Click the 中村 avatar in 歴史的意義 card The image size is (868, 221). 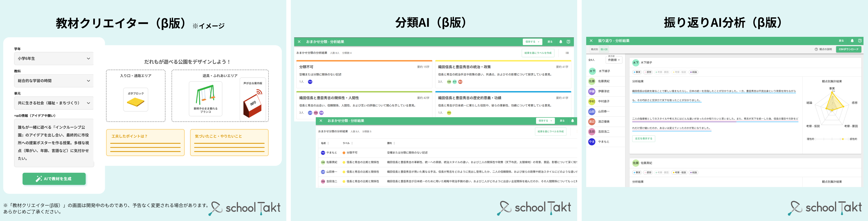click(x=449, y=113)
